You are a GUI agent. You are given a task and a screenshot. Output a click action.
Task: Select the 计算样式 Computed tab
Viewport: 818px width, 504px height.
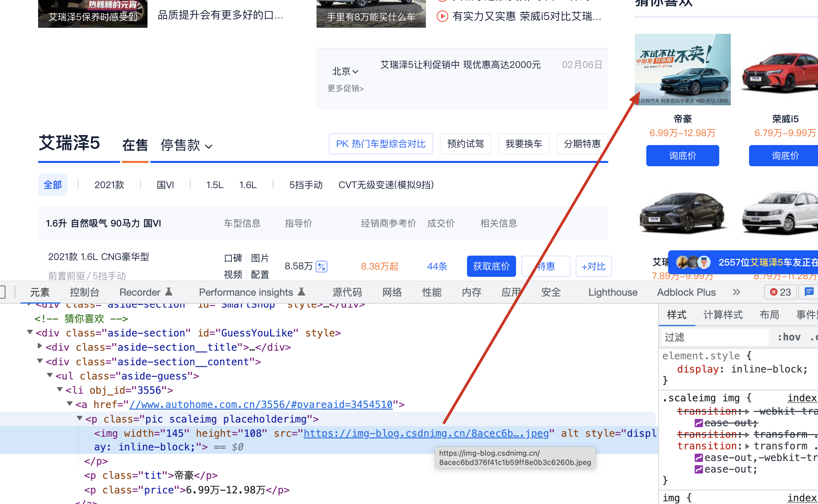pyautogui.click(x=723, y=315)
